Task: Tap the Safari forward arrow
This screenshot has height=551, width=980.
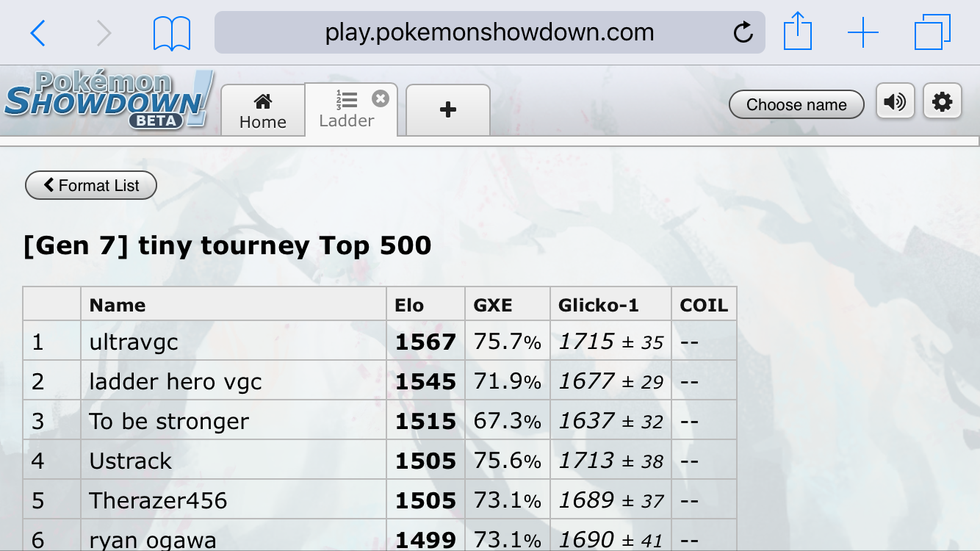Action: coord(104,33)
